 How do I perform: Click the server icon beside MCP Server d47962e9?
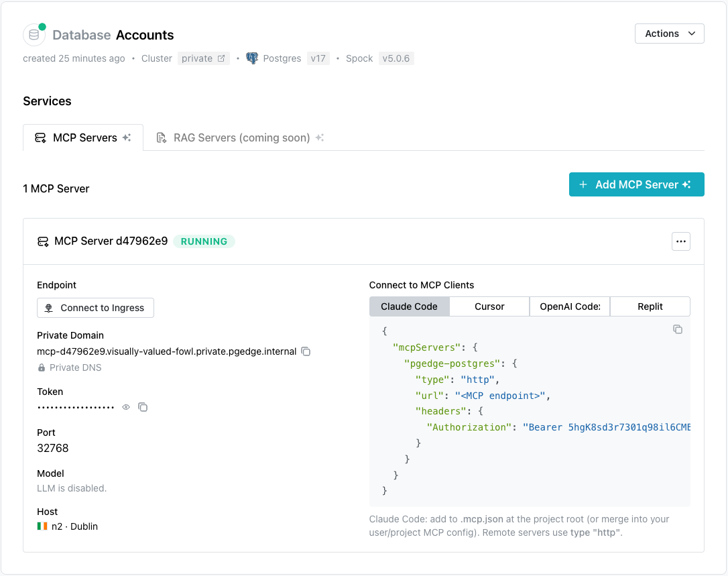coord(43,241)
